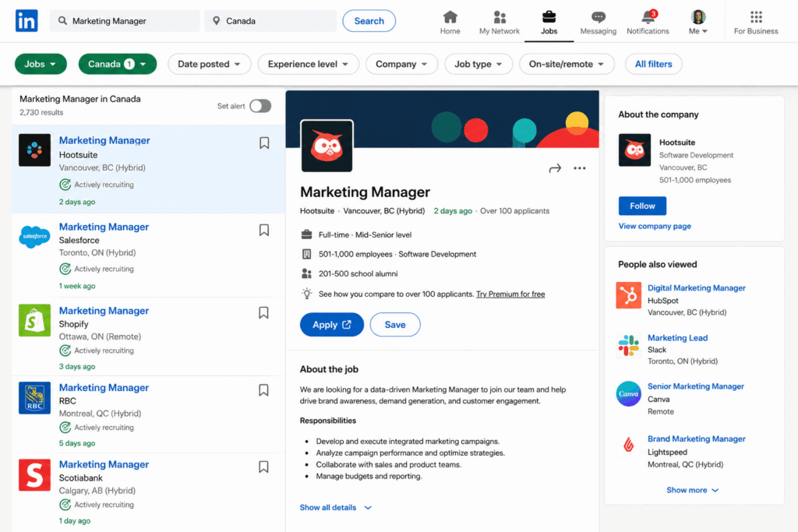
Task: Open Messaging
Action: click(x=598, y=23)
